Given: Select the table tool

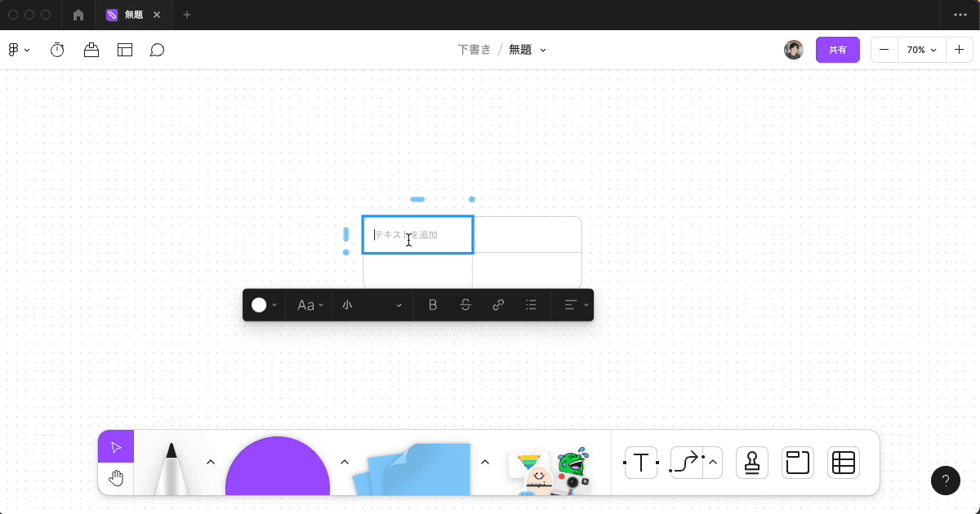Looking at the screenshot, I should tap(844, 463).
